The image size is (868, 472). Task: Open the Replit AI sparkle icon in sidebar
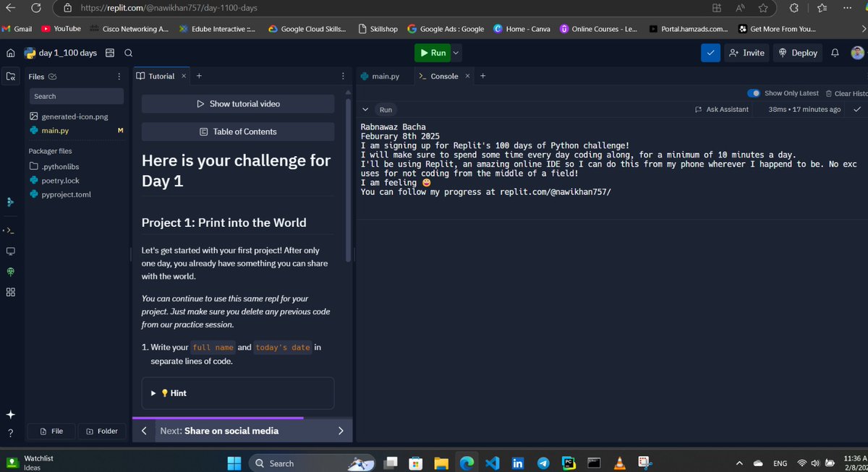click(10, 415)
